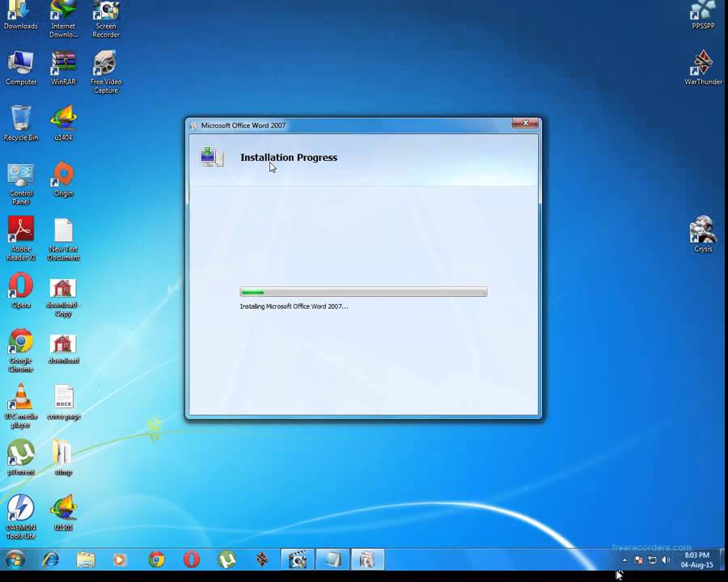
Task: Open the Downloads desktop shortcut
Action: [x=20, y=15]
